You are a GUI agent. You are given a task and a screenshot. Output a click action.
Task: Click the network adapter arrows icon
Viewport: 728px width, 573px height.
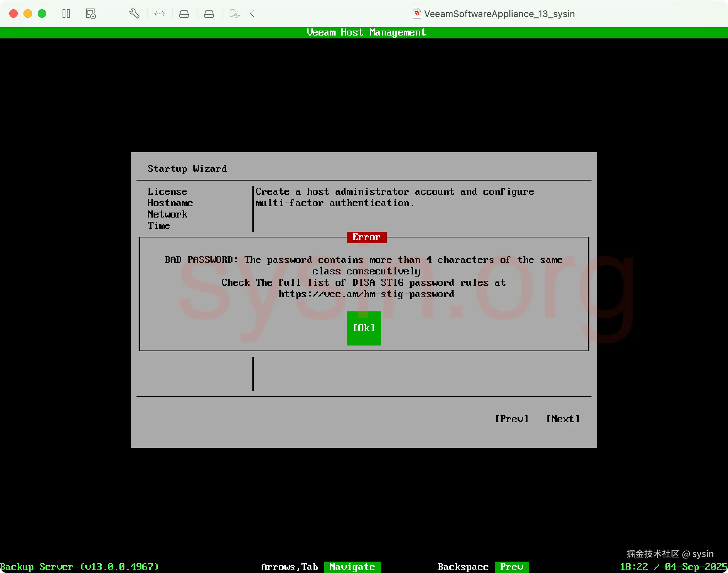point(159,14)
